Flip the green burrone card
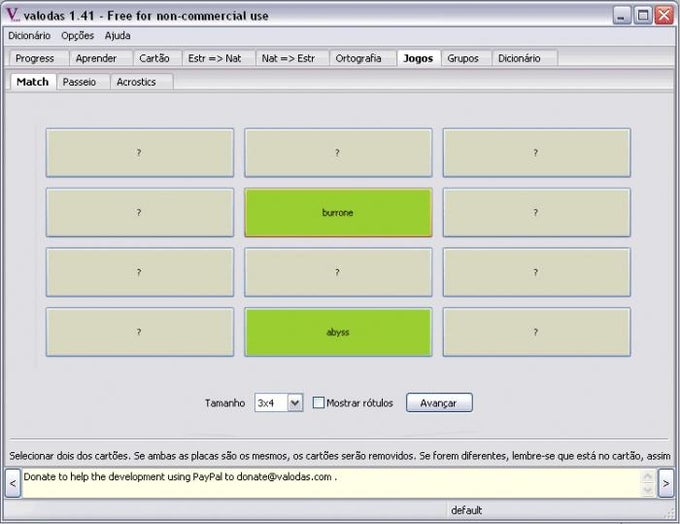 point(338,213)
